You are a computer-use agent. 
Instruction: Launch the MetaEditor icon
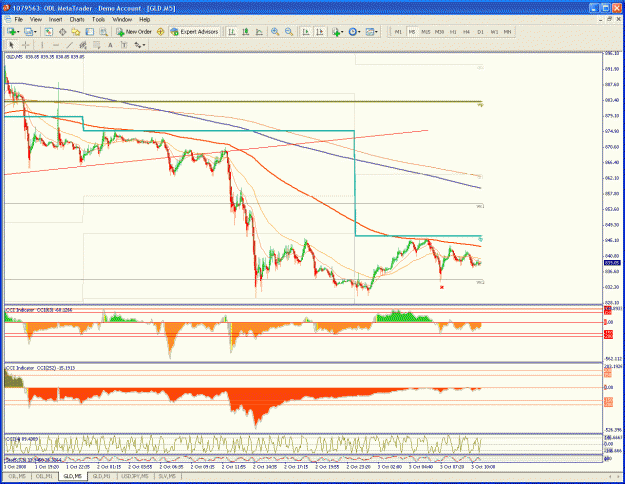pos(161,31)
